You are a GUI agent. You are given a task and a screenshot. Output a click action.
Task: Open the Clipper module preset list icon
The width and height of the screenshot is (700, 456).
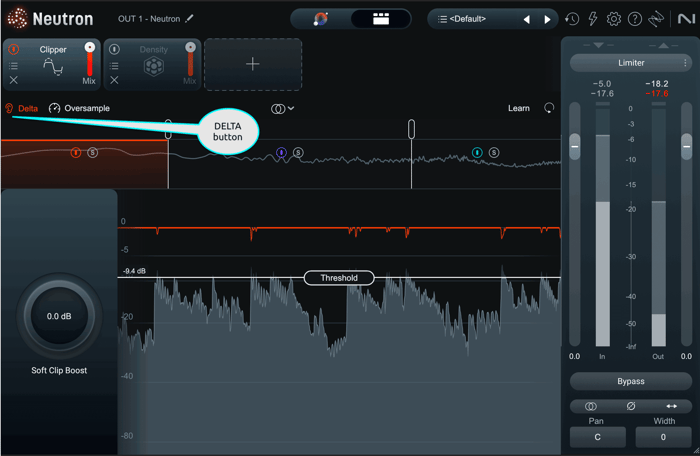pos(13,66)
